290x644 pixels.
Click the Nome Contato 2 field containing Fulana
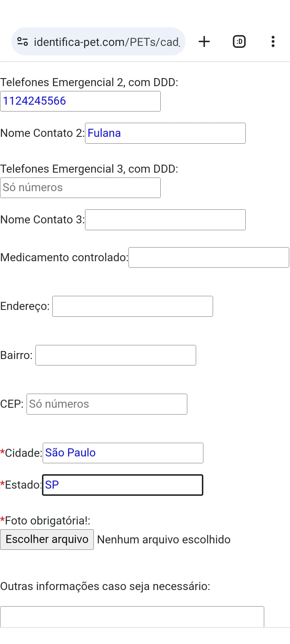pyautogui.click(x=165, y=133)
